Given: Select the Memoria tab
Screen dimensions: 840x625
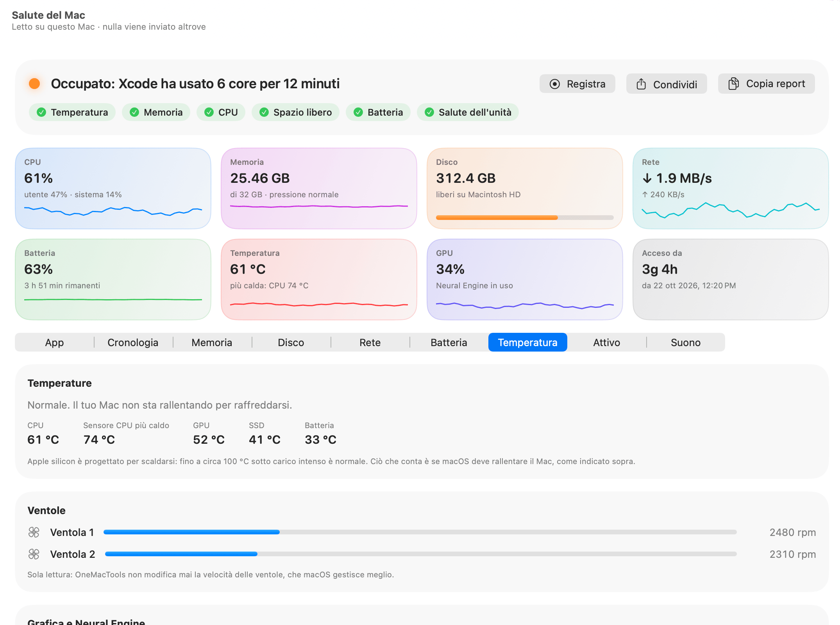Looking at the screenshot, I should coord(212,343).
